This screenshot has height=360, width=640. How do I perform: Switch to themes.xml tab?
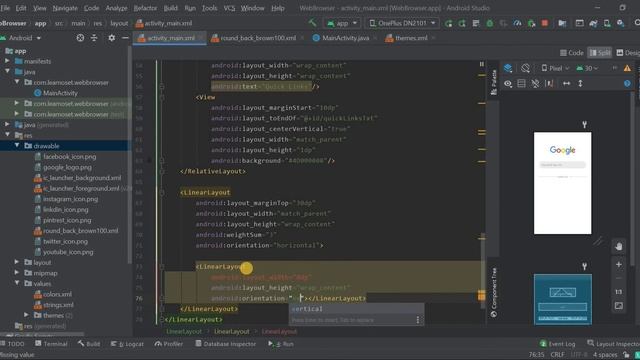pyautogui.click(x=411, y=38)
